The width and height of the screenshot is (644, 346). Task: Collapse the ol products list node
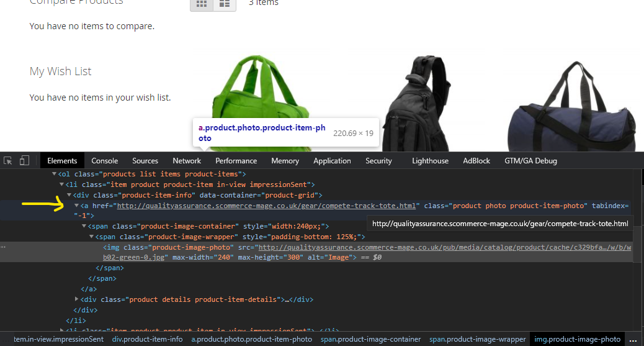[x=55, y=175]
